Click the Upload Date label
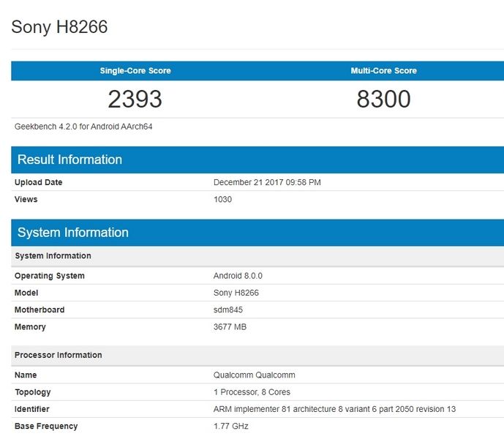This screenshot has width=504, height=439. pos(38,182)
